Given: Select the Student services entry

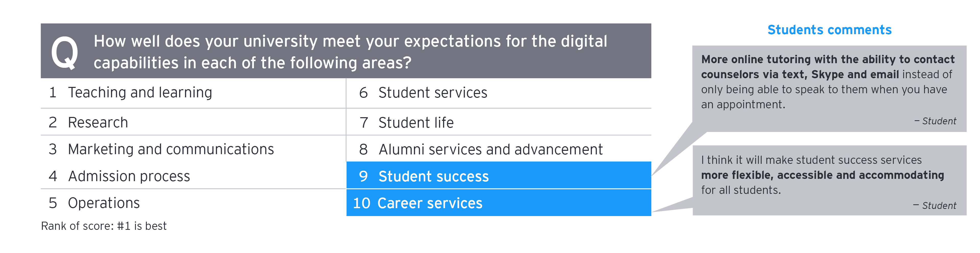Looking at the screenshot, I should (x=433, y=93).
